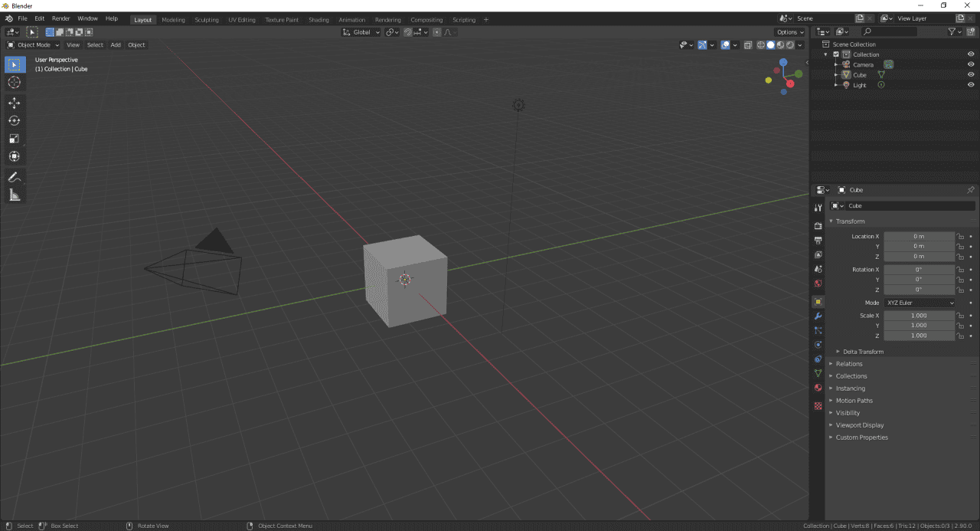Enable X-Ray mode in the viewport

coord(748,44)
